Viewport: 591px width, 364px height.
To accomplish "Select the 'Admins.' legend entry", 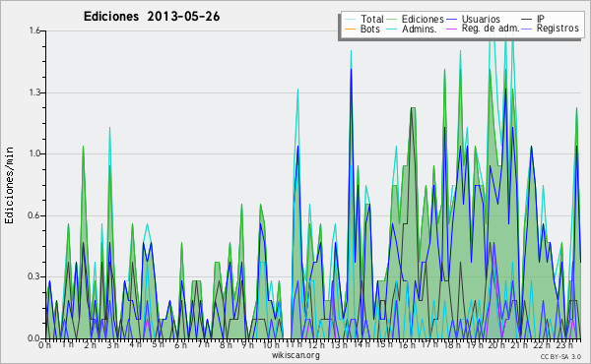I will 420,29.
